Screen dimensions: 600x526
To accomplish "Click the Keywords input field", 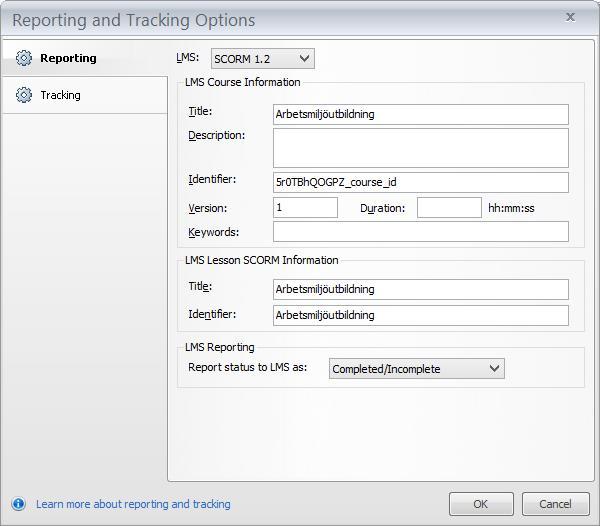I will [421, 232].
